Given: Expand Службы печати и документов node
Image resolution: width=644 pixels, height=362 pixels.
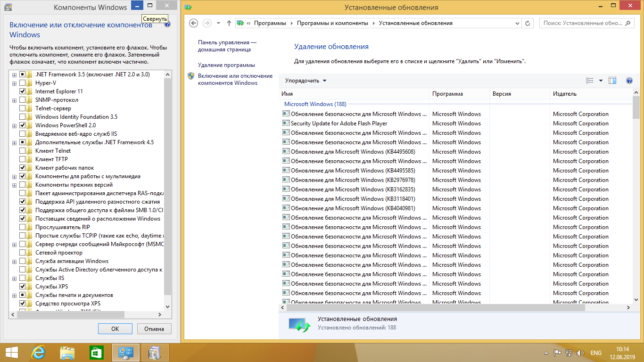Looking at the screenshot, I should pos(15,295).
